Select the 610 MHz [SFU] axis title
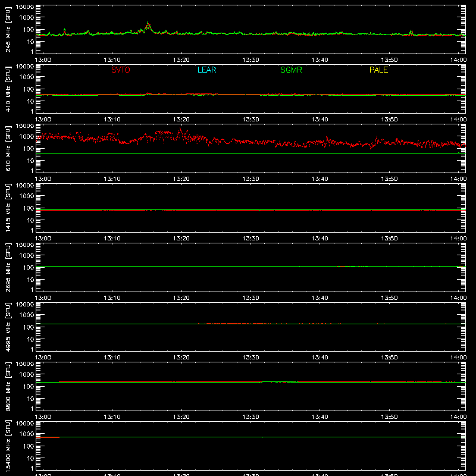This screenshot has width=476, height=476. pyautogui.click(x=8, y=148)
